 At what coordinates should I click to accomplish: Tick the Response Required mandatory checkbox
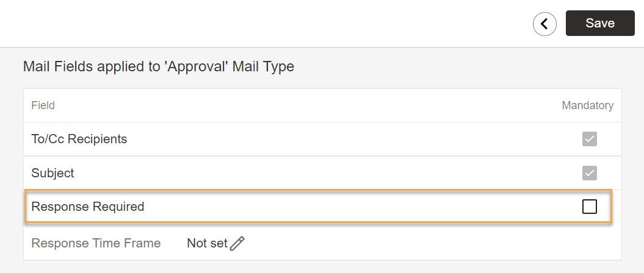590,207
